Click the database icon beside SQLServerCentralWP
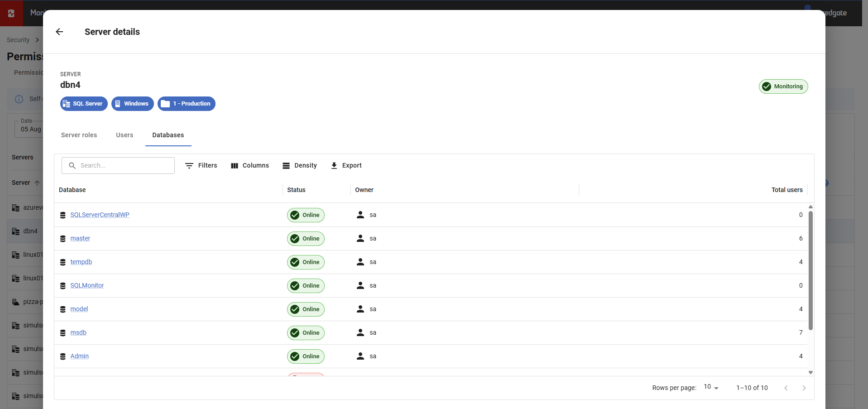The height and width of the screenshot is (409, 868). point(63,215)
